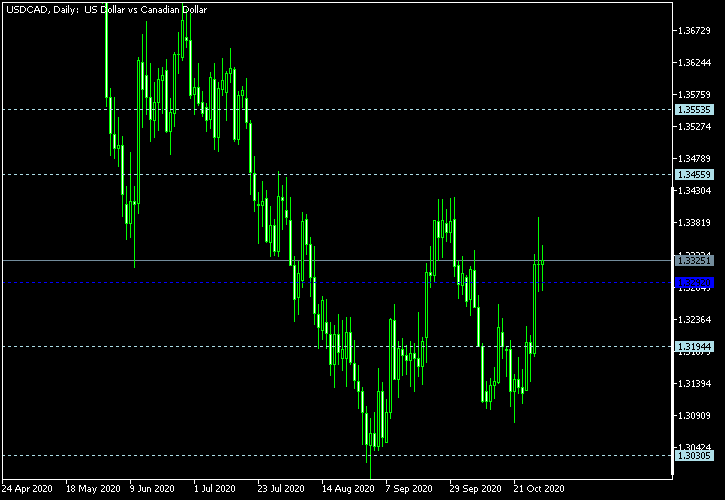Select the dashed horizontal line at 1.34559
The height and width of the screenshot is (500, 725).
(x=338, y=174)
